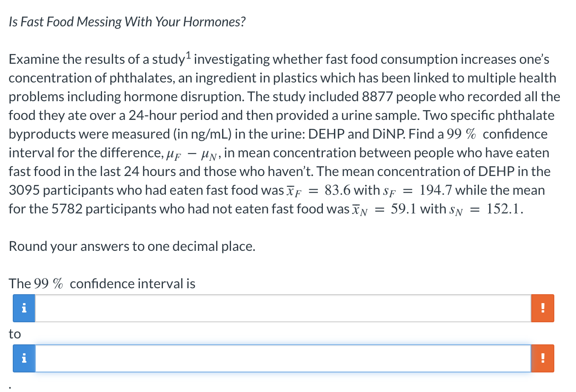Viewport: 576px width, 392px height.
Task: Click the word to between the answer boxes
Action: point(14,334)
